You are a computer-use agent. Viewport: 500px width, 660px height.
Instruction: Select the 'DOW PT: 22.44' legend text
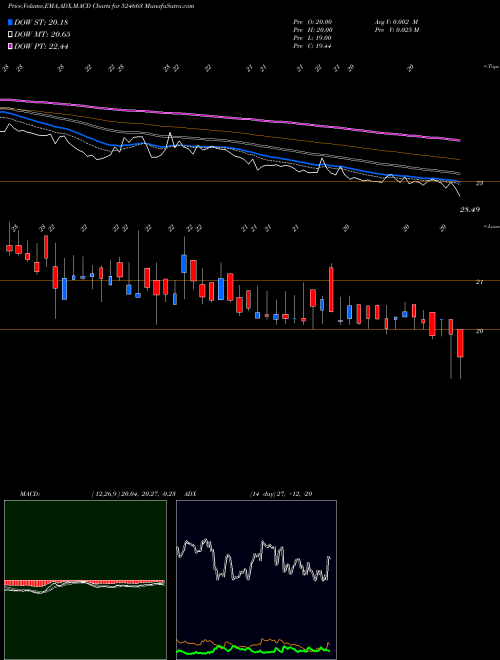click(x=41, y=46)
